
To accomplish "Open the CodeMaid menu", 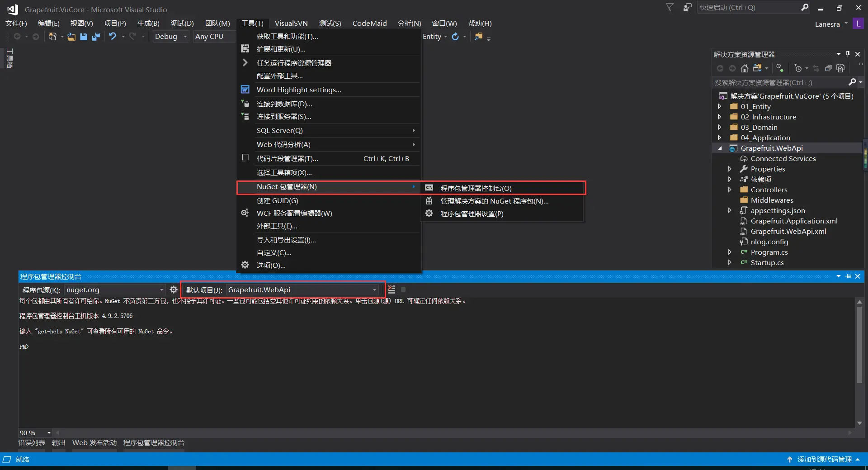I will click(x=369, y=24).
